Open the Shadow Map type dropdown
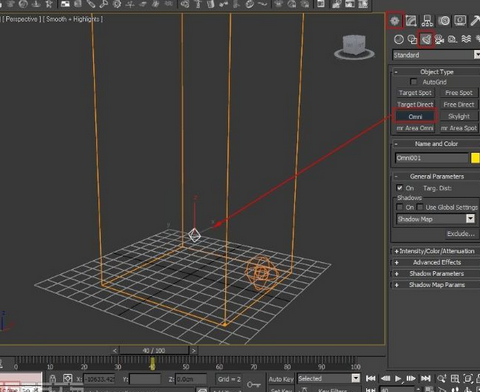Image resolution: width=480 pixels, height=392 pixels. click(436, 219)
